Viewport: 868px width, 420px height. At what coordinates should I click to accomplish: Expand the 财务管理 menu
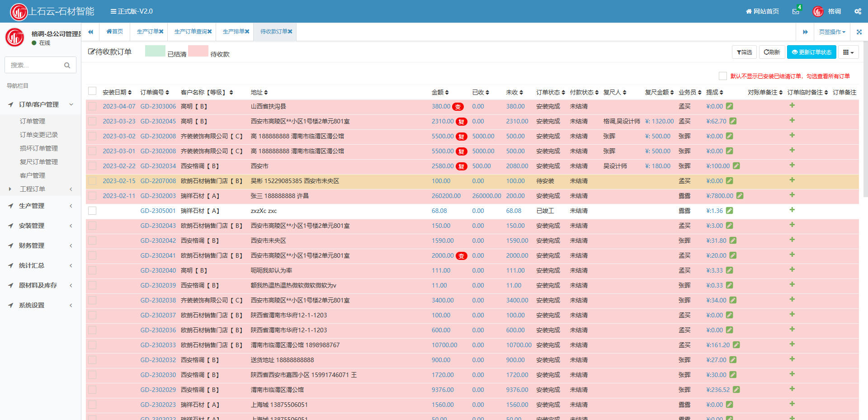[41, 245]
